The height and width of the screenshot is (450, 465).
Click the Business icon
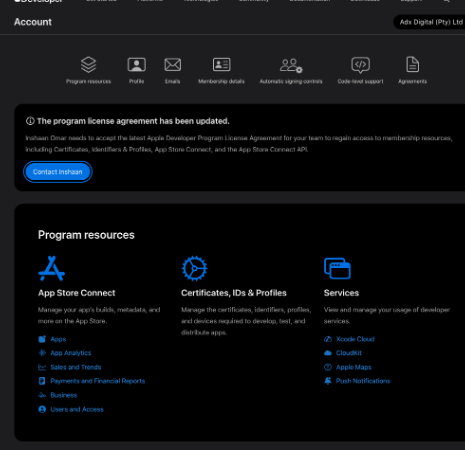[x=42, y=395]
